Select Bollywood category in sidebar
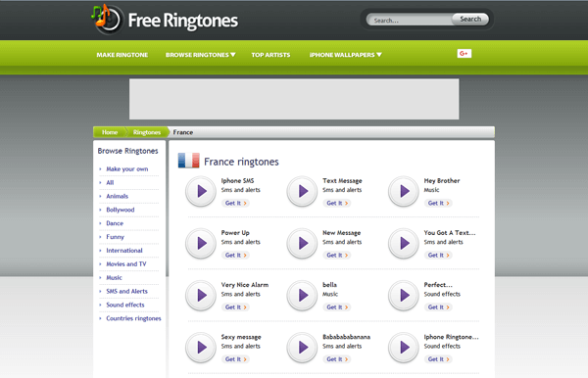Image resolution: width=588 pixels, height=378 pixels. (120, 210)
